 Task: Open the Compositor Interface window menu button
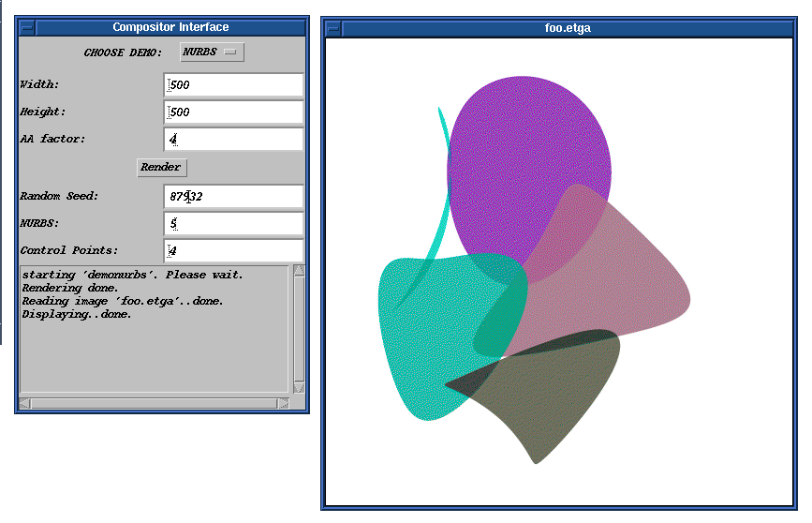pyautogui.click(x=27, y=27)
